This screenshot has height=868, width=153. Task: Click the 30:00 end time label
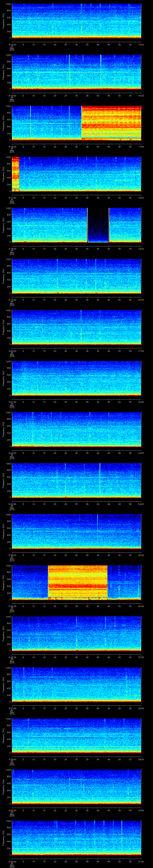tap(141, 810)
